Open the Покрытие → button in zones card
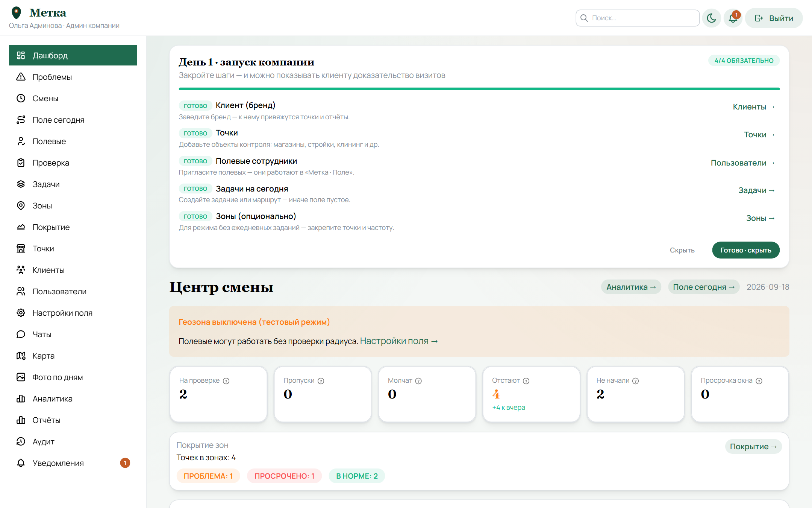Viewport: 812px width, 508px height. [x=753, y=447]
